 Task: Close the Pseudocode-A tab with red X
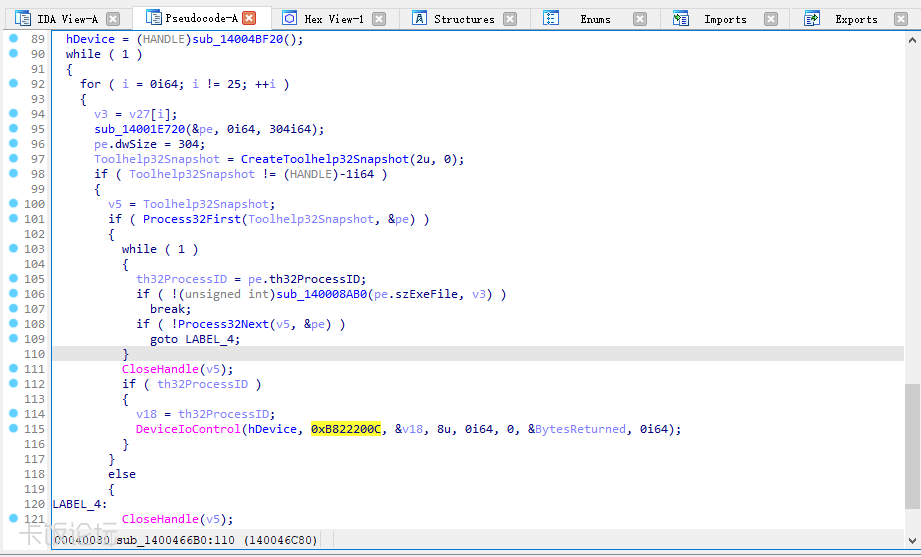point(249,18)
